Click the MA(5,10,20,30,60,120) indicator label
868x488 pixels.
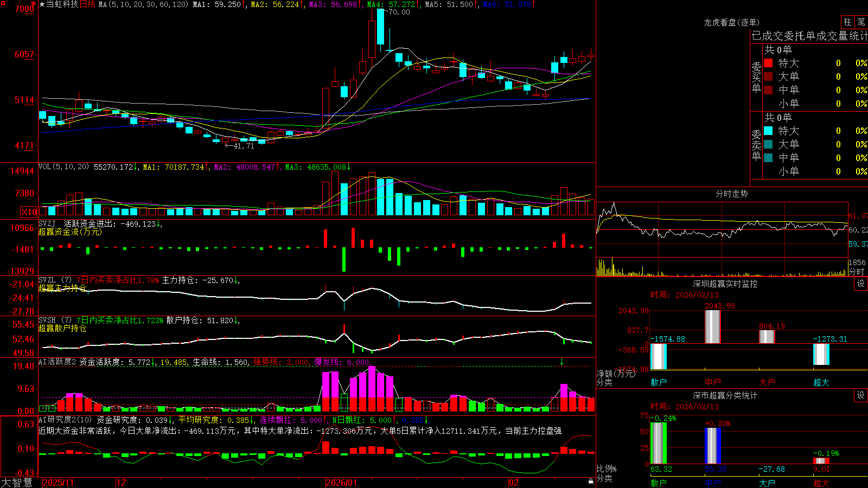pyautogui.click(x=144, y=4)
